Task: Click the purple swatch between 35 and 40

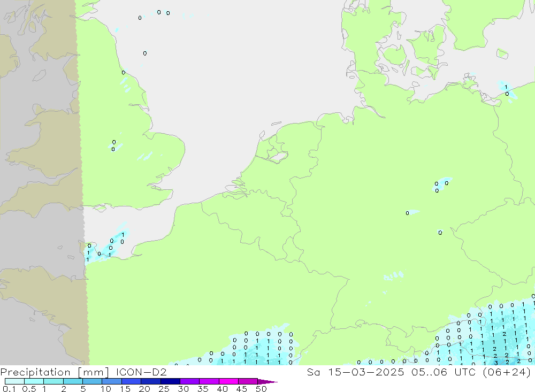Action: point(209,381)
